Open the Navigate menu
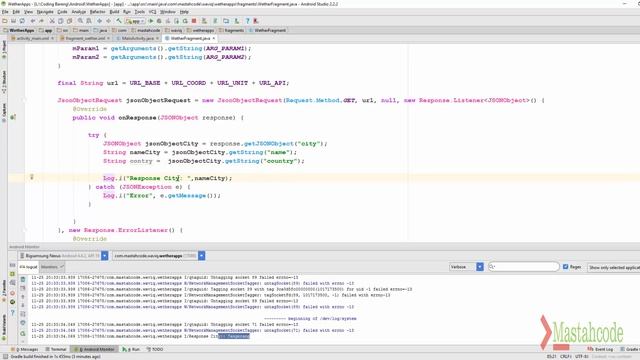This screenshot has height=360, width=640. coord(45,12)
